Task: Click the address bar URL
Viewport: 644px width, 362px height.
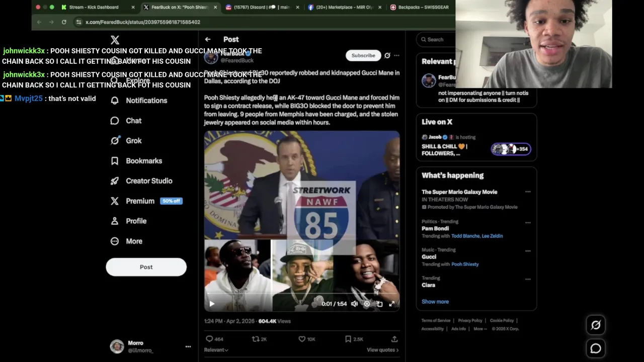Action: coord(143,22)
